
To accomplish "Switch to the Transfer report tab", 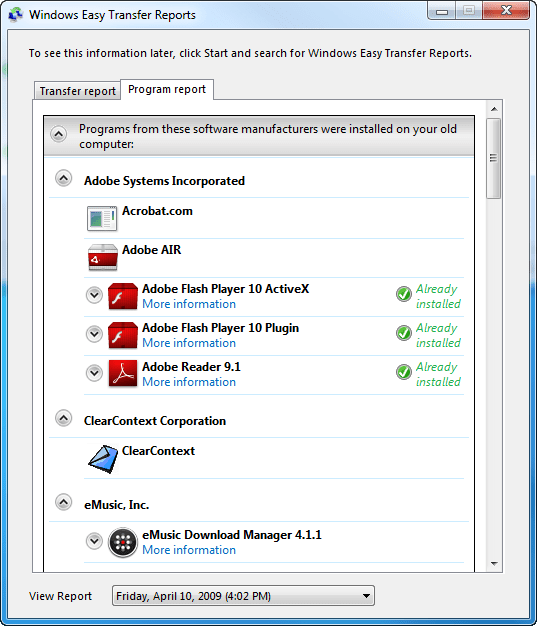I will click(77, 91).
